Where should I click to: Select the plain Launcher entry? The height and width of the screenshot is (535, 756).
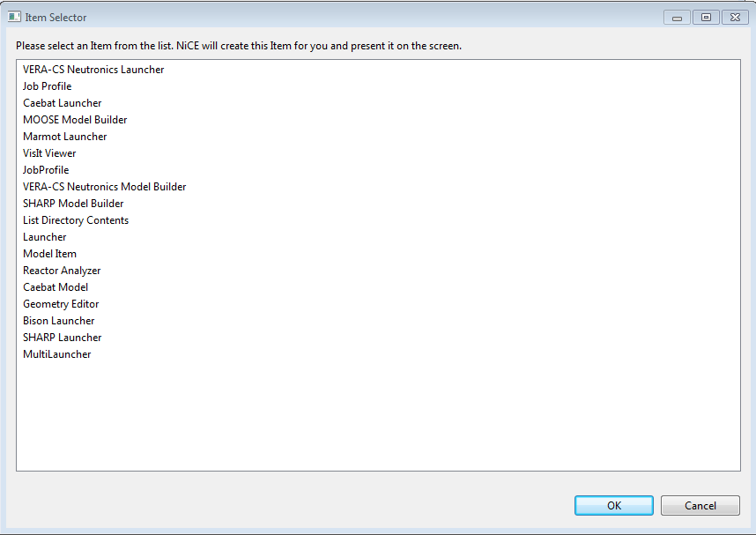click(x=45, y=237)
